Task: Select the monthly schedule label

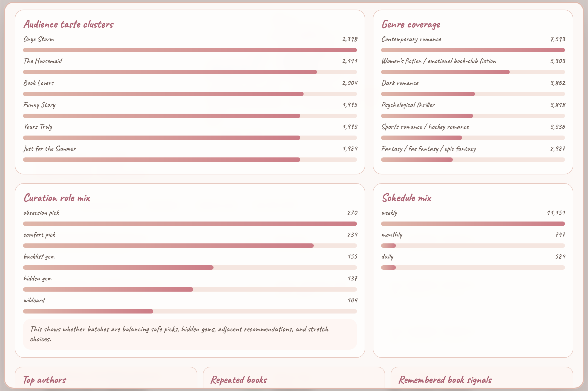Action: [x=392, y=235]
